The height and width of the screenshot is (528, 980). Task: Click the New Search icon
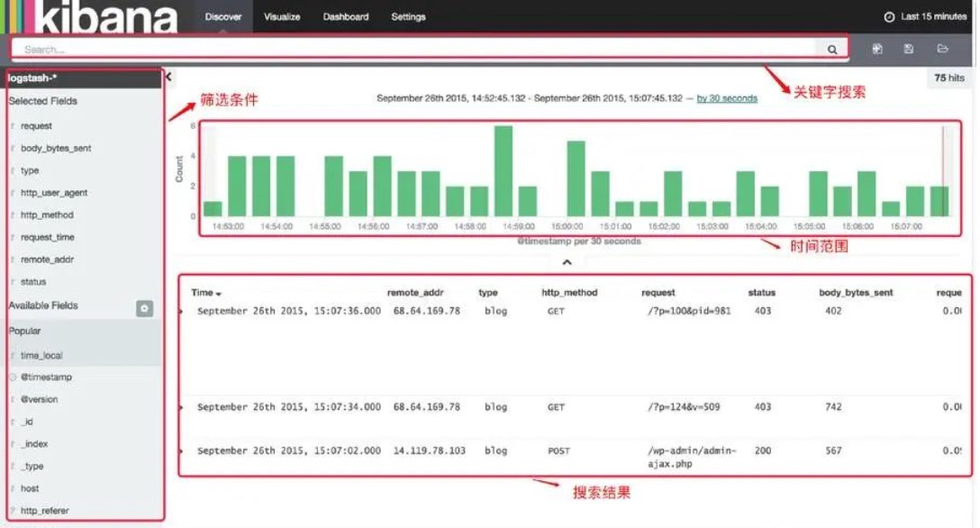(877, 50)
